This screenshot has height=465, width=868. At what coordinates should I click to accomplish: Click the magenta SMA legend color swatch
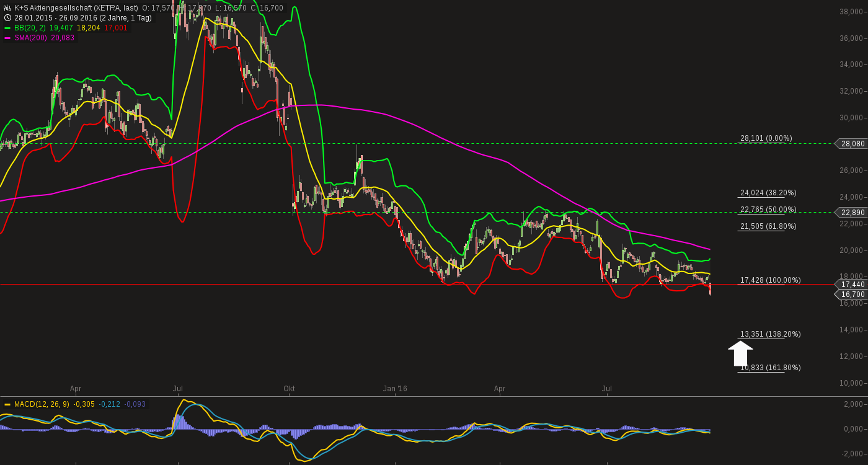(x=7, y=38)
